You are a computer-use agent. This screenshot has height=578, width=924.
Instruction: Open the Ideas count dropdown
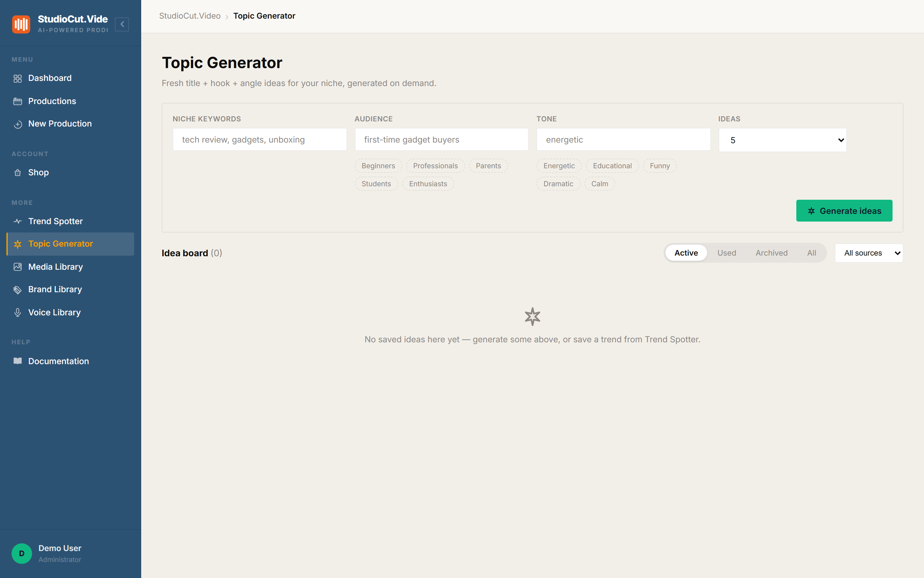783,140
